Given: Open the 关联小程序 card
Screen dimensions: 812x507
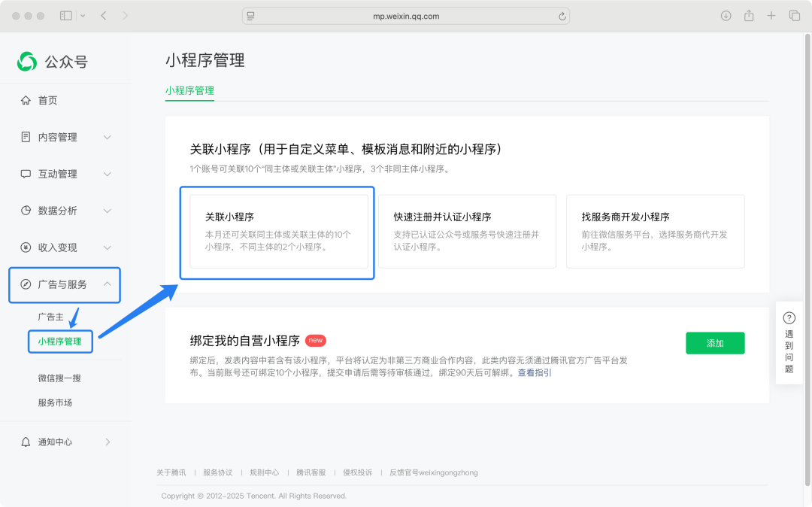Looking at the screenshot, I should (279, 232).
